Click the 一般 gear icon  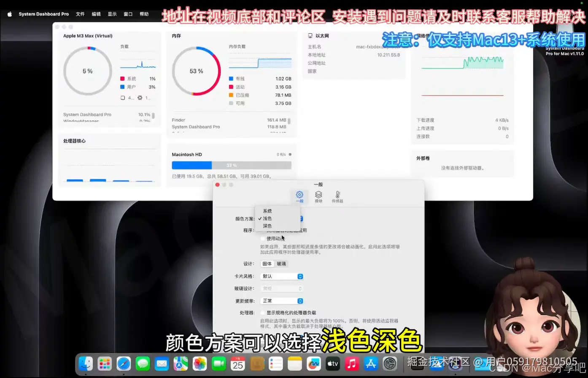click(x=299, y=195)
